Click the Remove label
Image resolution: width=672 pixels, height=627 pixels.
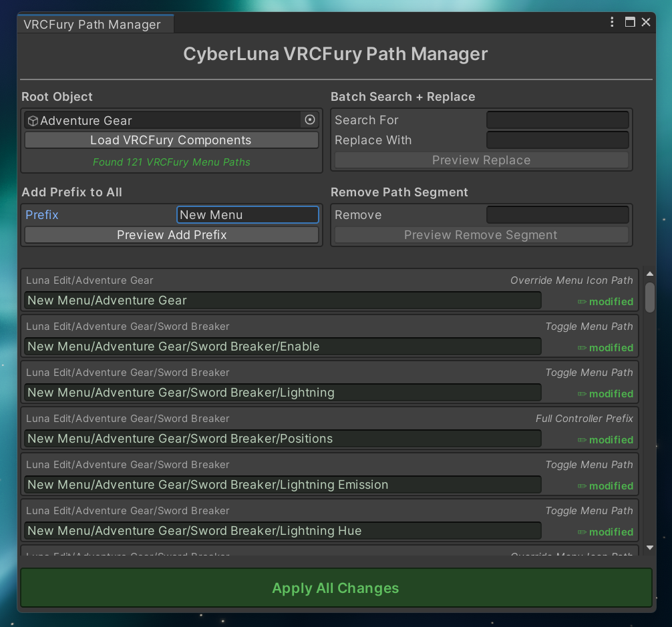tap(358, 214)
